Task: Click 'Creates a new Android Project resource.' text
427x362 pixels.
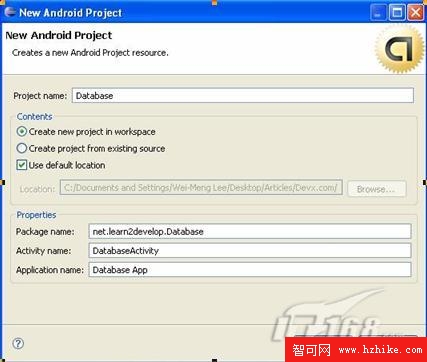Action: (90, 53)
